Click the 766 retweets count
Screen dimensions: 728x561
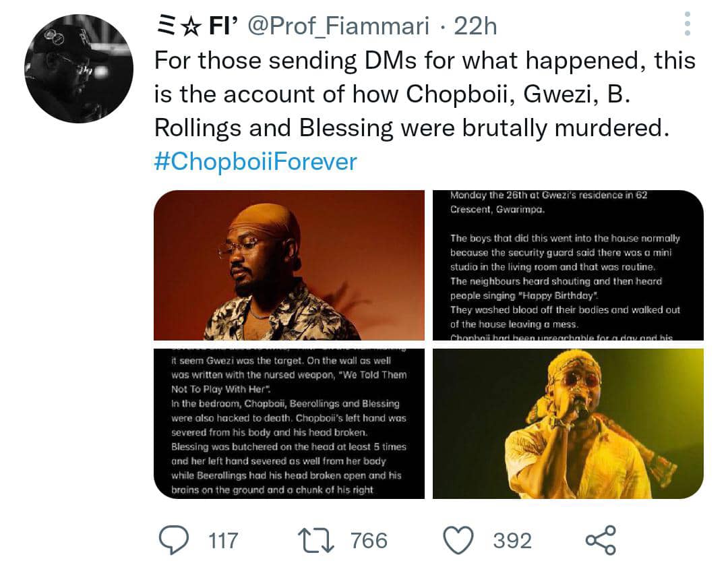click(369, 540)
